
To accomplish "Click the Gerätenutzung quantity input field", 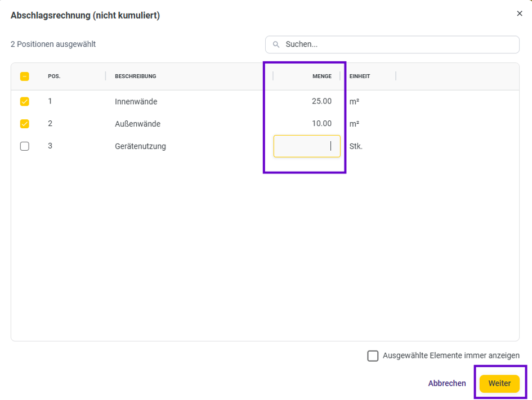I will click(x=307, y=146).
